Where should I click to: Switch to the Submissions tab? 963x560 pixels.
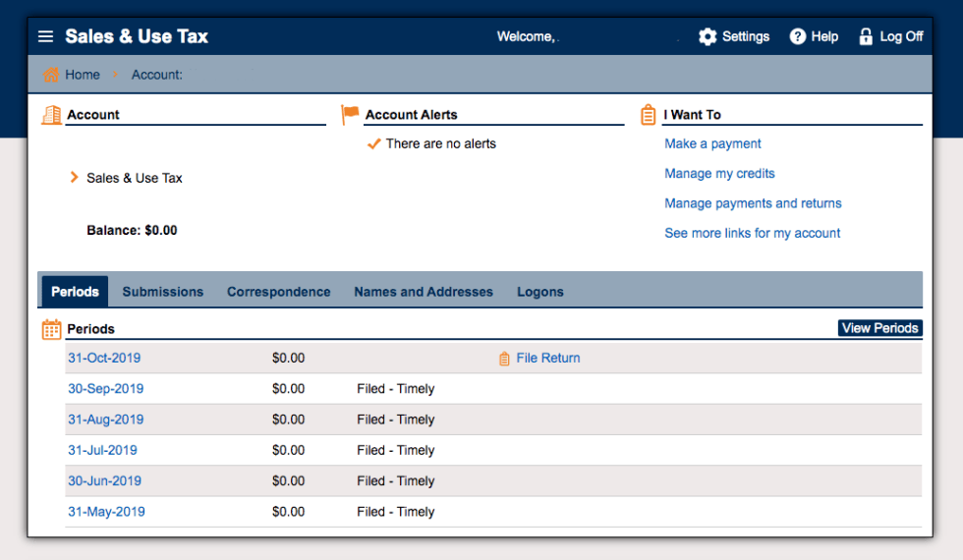pos(163,292)
